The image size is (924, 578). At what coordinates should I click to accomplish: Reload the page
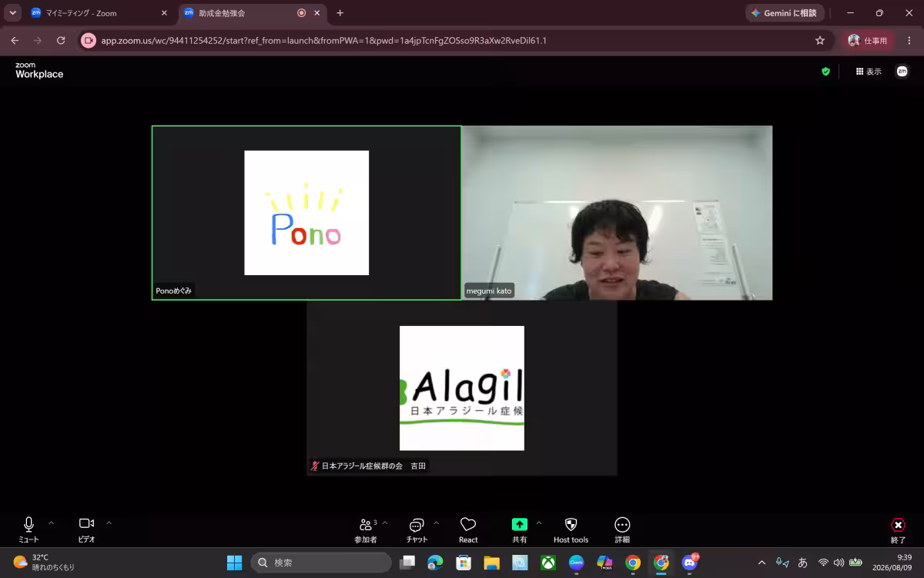61,40
